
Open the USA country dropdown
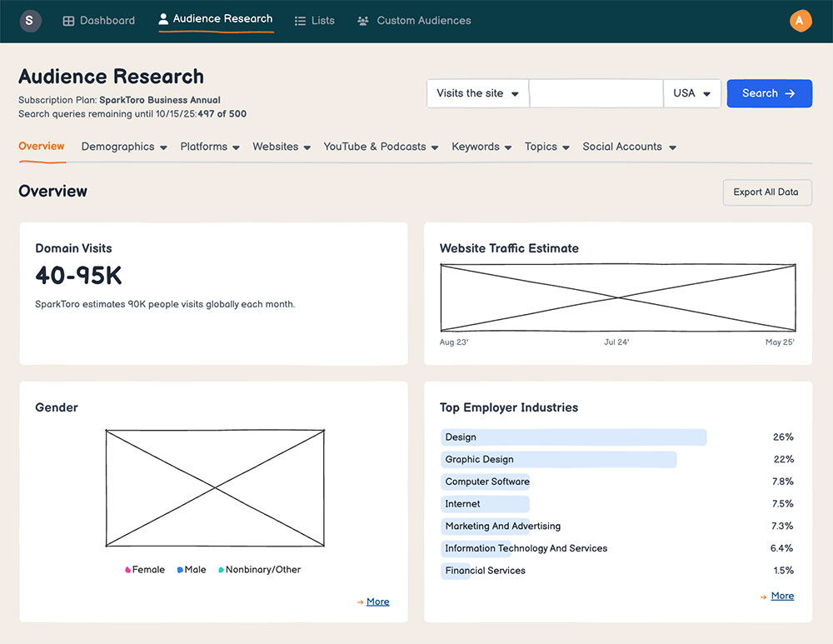point(691,93)
